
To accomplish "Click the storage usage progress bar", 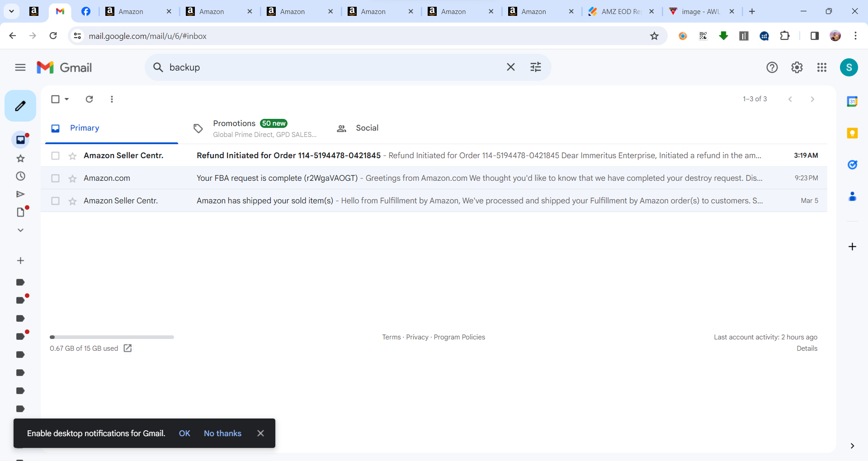I will tap(112, 337).
